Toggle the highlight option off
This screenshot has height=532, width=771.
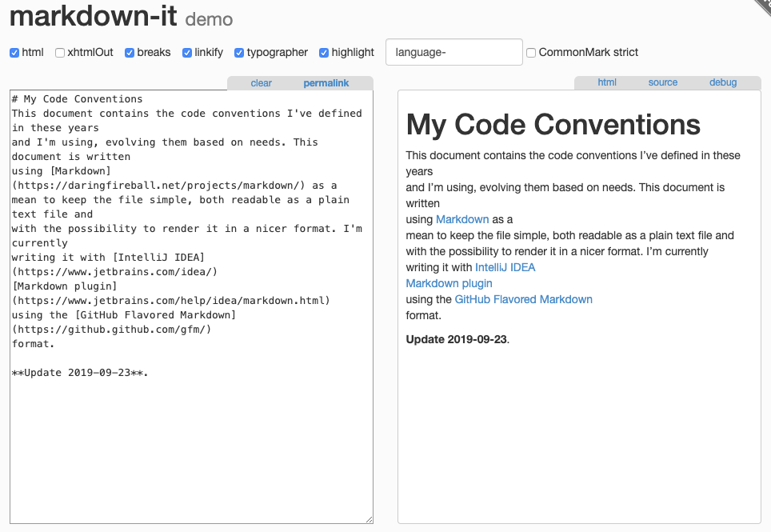pos(323,53)
